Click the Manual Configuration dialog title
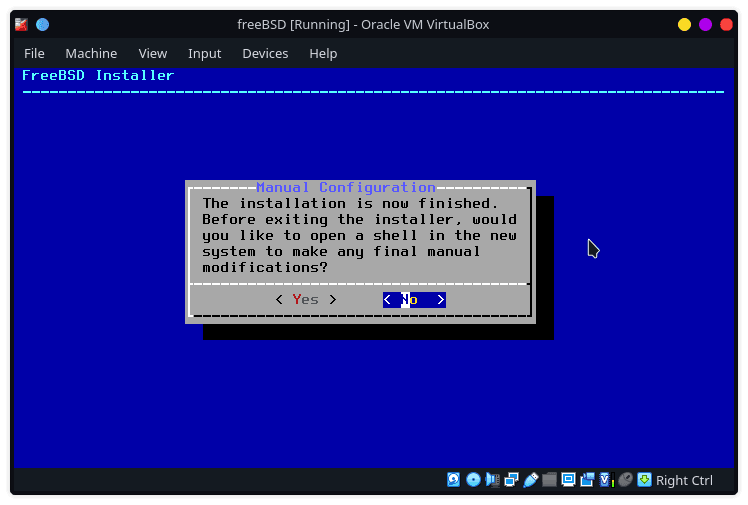The image size is (748, 505). click(x=346, y=187)
